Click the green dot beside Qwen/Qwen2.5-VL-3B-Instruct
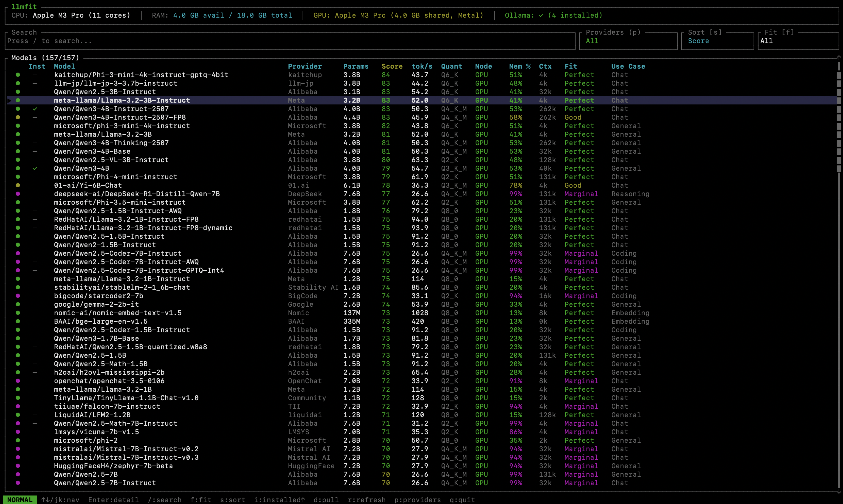843x504 pixels. [x=18, y=160]
